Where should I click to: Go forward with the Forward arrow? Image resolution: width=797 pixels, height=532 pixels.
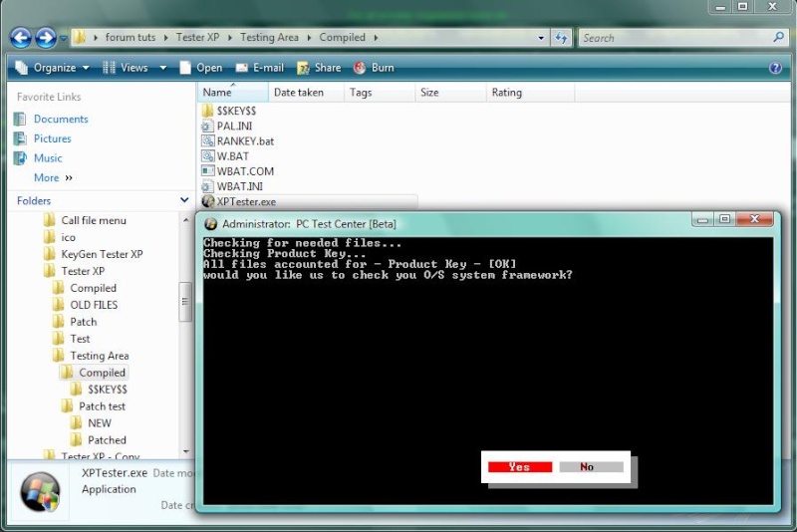click(x=46, y=38)
